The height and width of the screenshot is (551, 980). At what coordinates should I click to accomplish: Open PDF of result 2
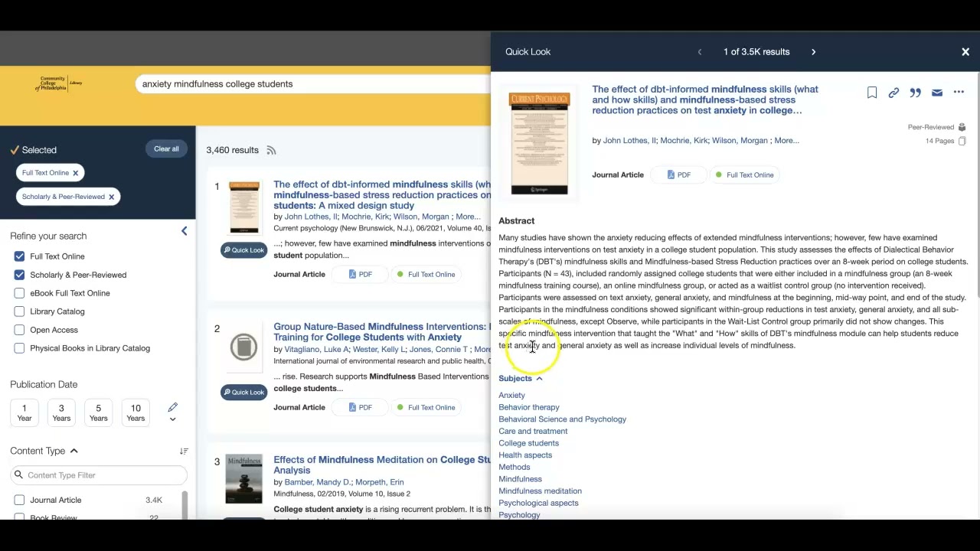click(x=359, y=407)
